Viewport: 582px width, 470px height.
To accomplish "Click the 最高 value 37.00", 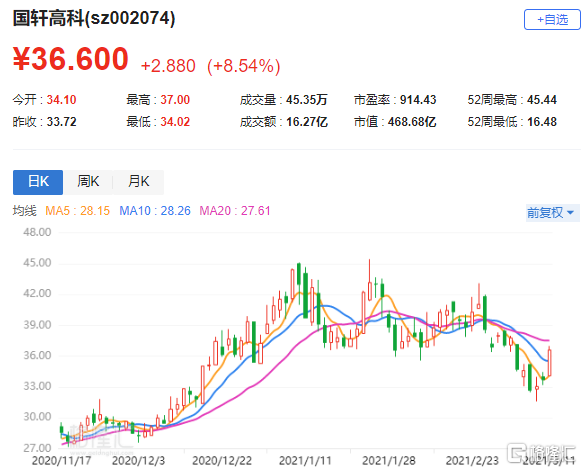I will [175, 99].
